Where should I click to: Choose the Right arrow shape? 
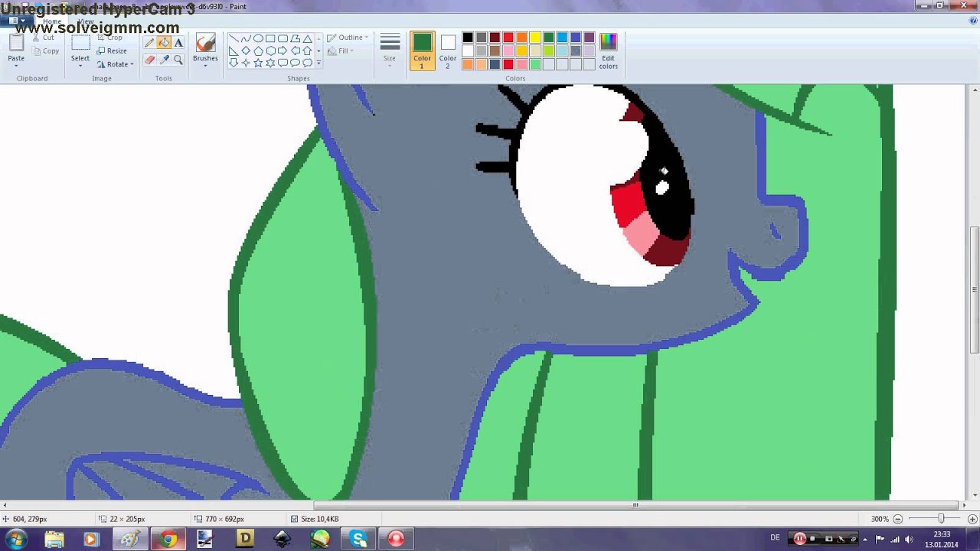(x=283, y=51)
